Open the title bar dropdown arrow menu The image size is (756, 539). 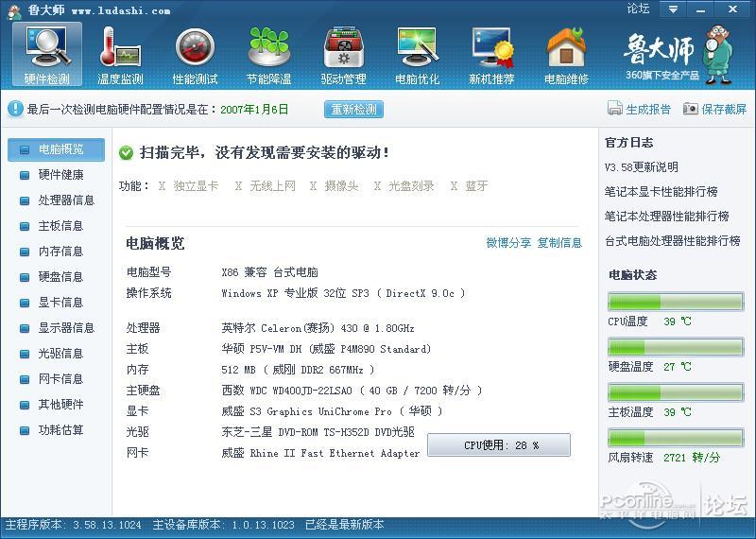coord(673,9)
